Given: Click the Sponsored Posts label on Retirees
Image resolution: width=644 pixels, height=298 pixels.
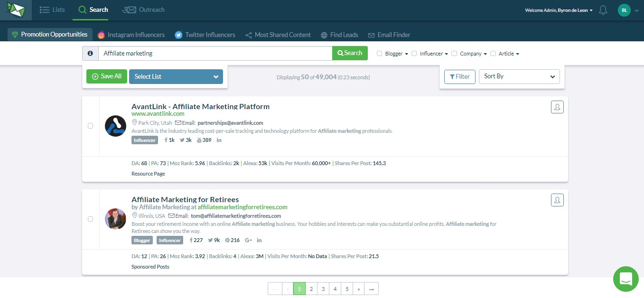Looking at the screenshot, I should point(150,267).
